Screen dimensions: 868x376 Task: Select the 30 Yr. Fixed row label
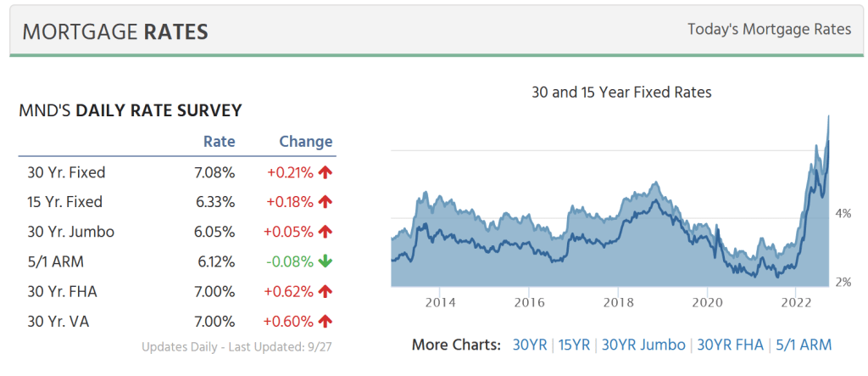67,172
